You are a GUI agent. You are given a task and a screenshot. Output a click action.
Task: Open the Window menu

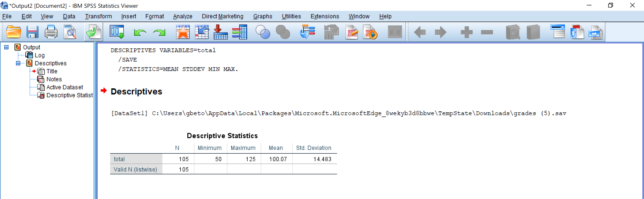pyautogui.click(x=359, y=16)
